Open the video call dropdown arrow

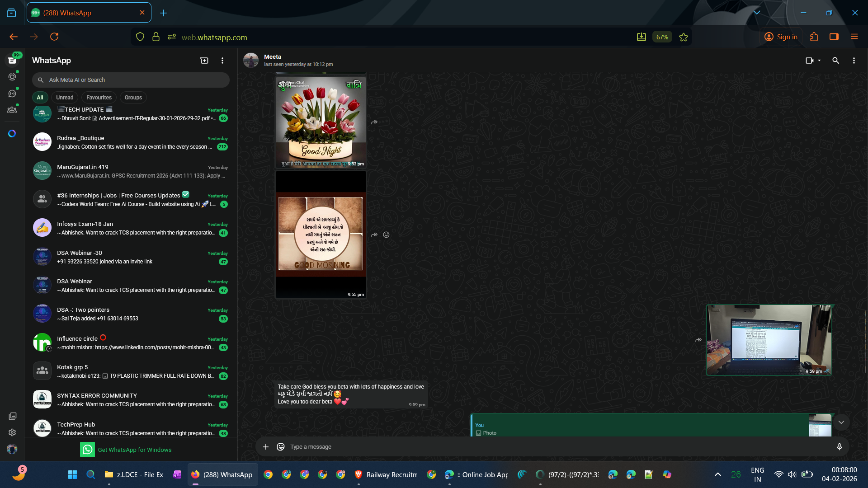point(819,61)
